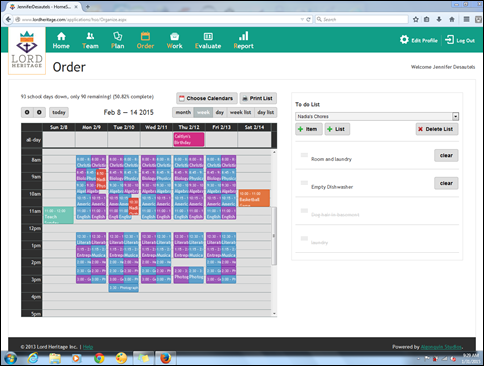
Task: Open Caitlyn's Birthday all-day event
Action: pyautogui.click(x=189, y=139)
